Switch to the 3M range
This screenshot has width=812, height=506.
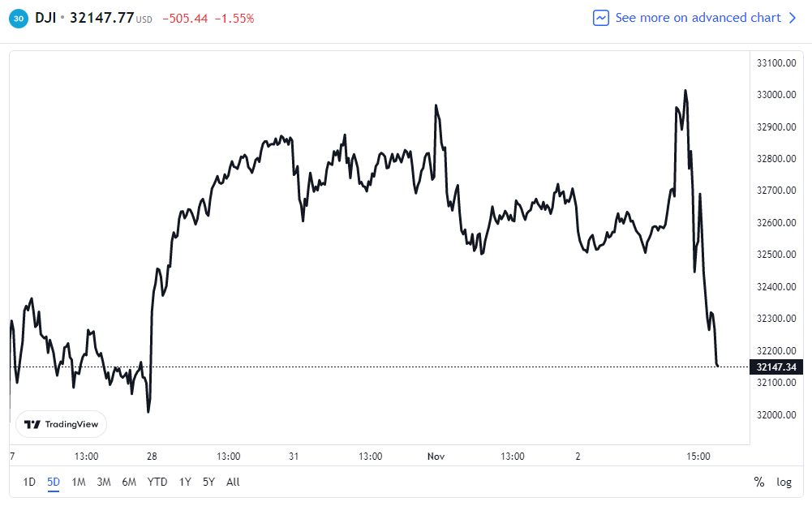pyautogui.click(x=104, y=482)
